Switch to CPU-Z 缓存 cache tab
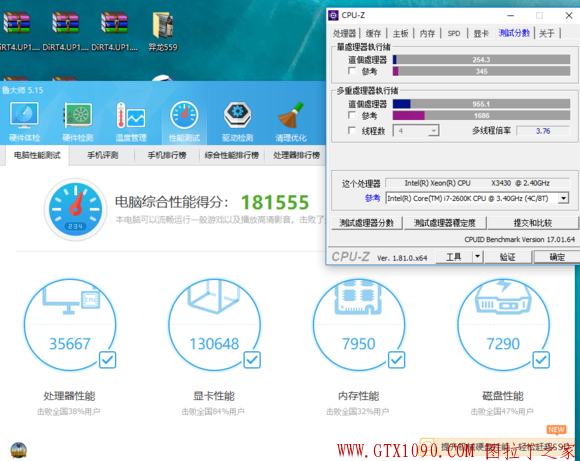Screen dimensions: 580x461 [x=373, y=33]
